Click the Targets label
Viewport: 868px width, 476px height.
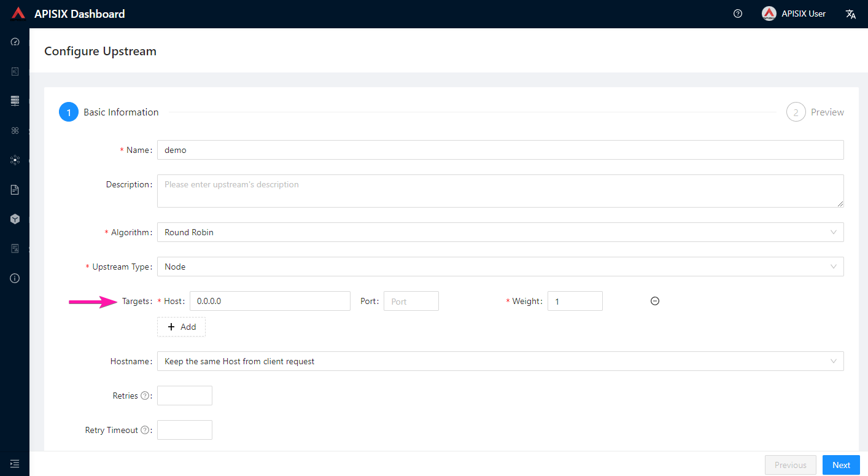point(136,301)
